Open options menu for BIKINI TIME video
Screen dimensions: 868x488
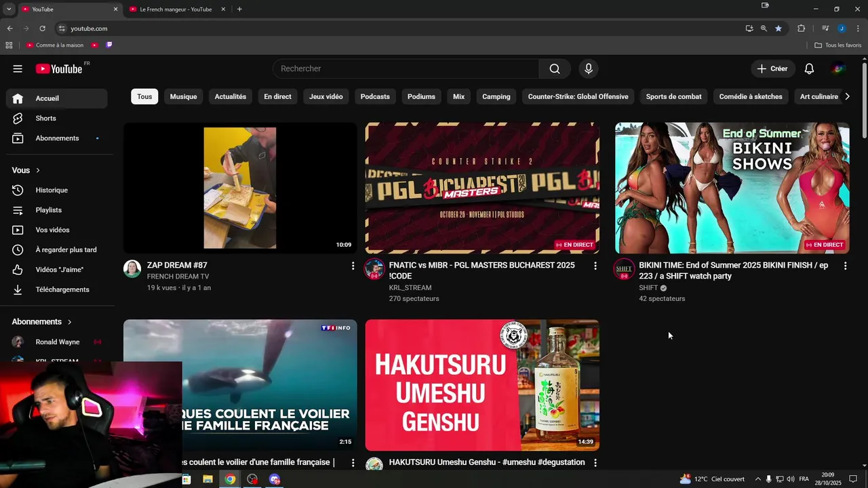coord(845,266)
